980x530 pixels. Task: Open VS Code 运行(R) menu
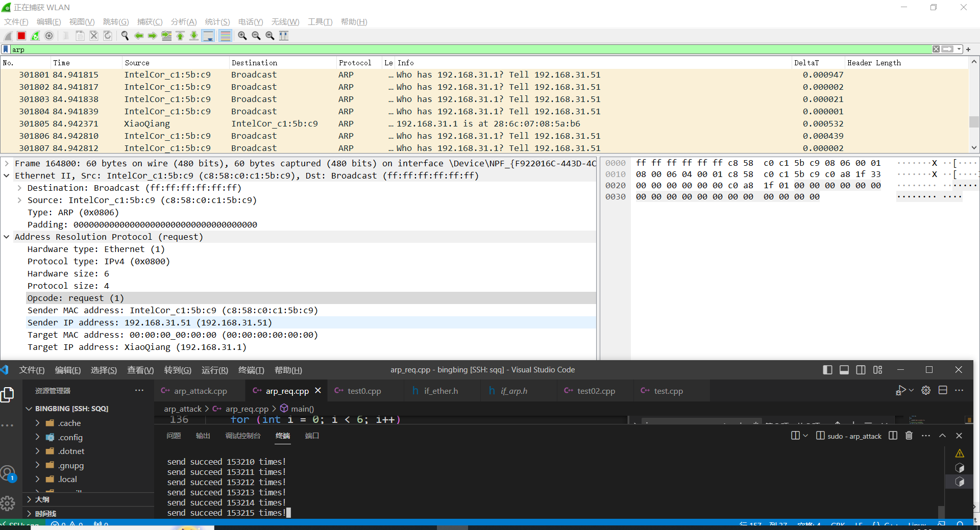click(x=215, y=370)
